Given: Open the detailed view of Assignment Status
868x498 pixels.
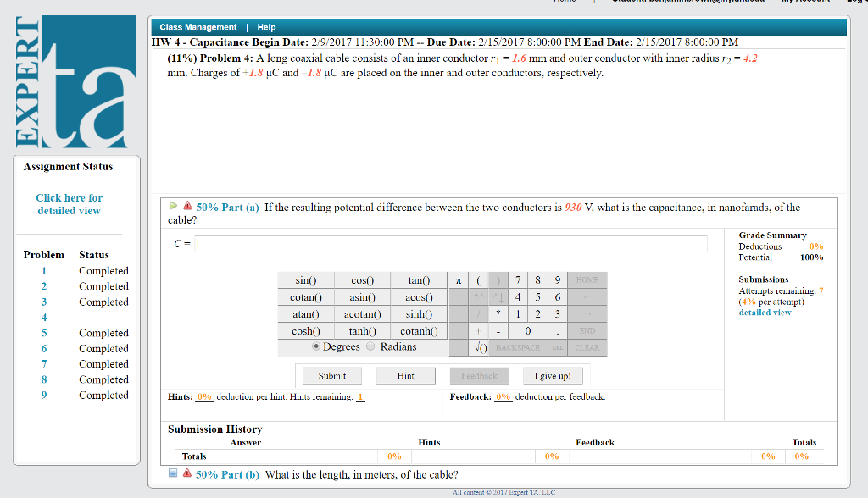Looking at the screenshot, I should click(69, 203).
